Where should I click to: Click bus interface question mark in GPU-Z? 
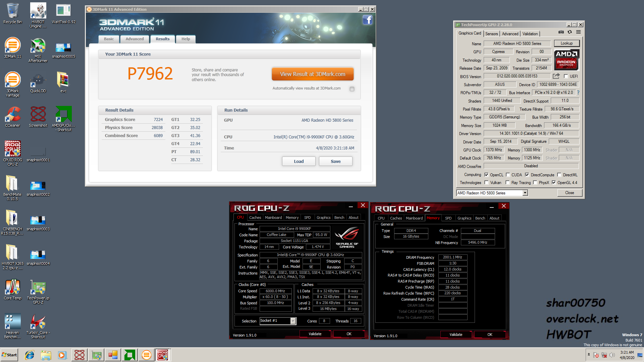pyautogui.click(x=578, y=93)
